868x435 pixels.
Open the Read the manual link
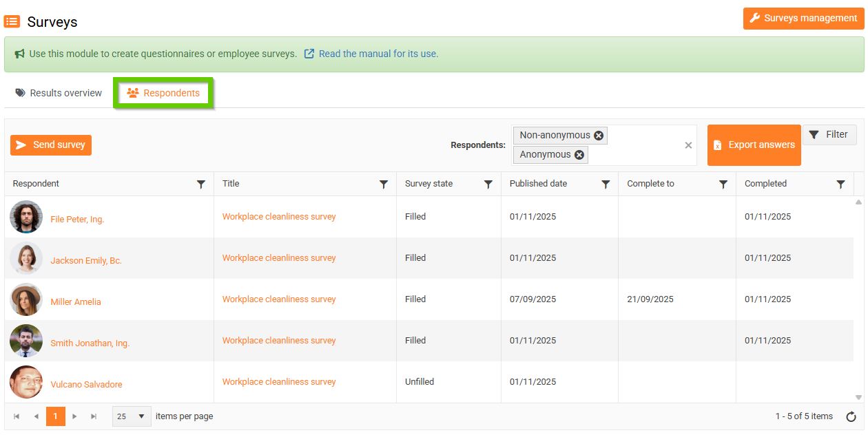tap(378, 54)
